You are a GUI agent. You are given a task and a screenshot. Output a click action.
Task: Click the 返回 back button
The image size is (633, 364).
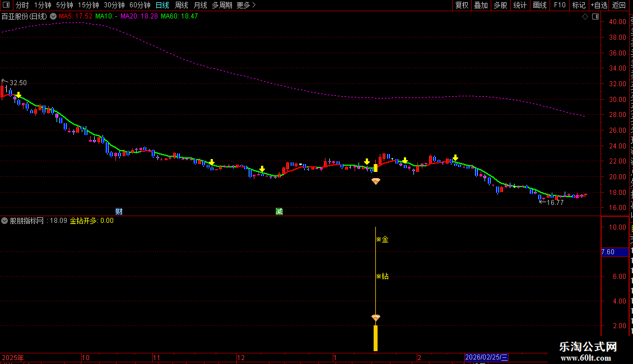pos(618,5)
